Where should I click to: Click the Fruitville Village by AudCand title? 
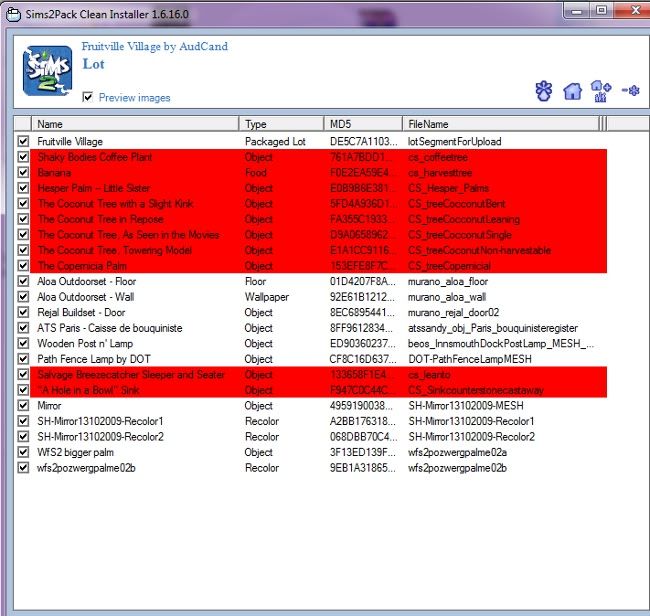(155, 46)
